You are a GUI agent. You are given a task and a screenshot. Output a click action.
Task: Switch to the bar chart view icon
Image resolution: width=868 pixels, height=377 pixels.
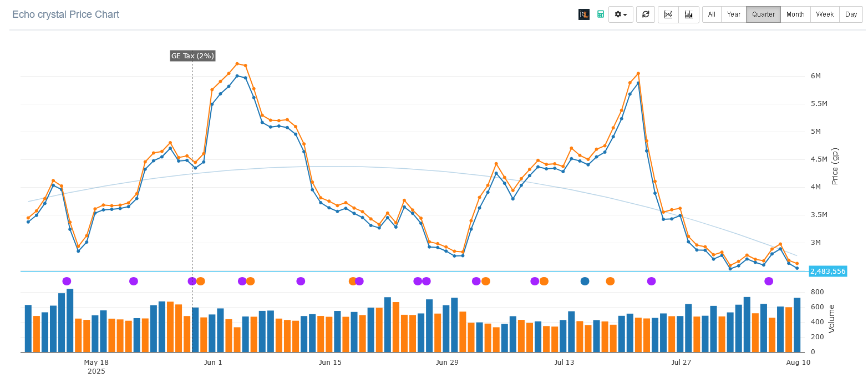coord(689,14)
